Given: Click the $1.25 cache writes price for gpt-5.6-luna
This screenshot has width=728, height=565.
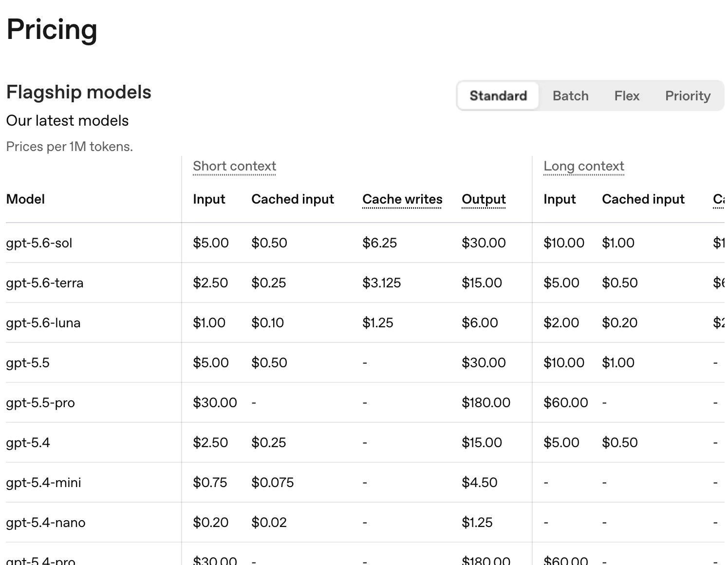Looking at the screenshot, I should coord(377,322).
